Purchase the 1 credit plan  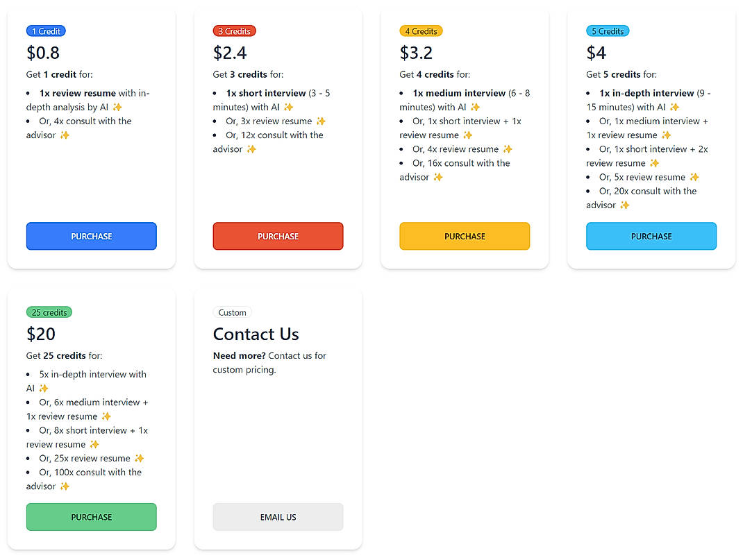click(x=91, y=236)
